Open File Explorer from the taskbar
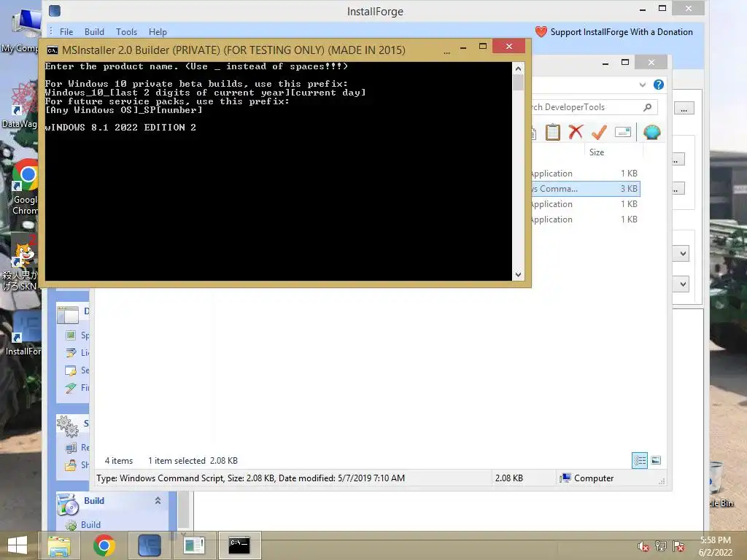The image size is (747, 560). (x=59, y=545)
